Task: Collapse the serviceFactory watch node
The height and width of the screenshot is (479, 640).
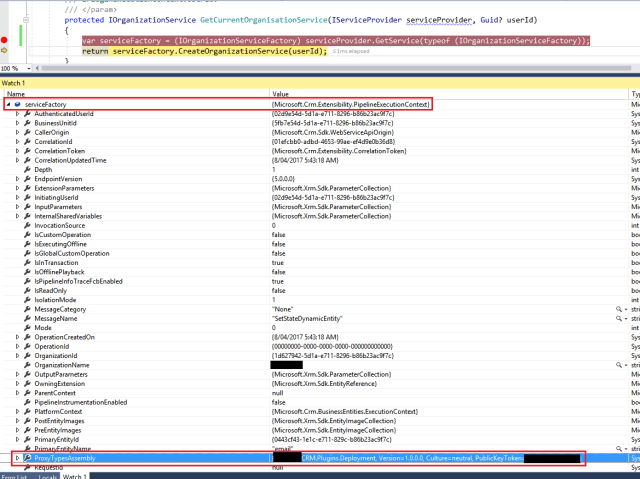Action: tap(8, 104)
